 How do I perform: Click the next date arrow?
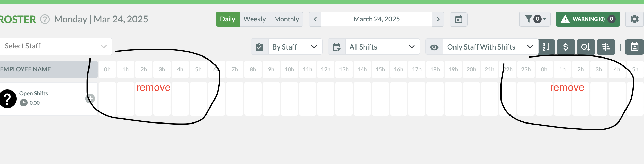(x=438, y=19)
